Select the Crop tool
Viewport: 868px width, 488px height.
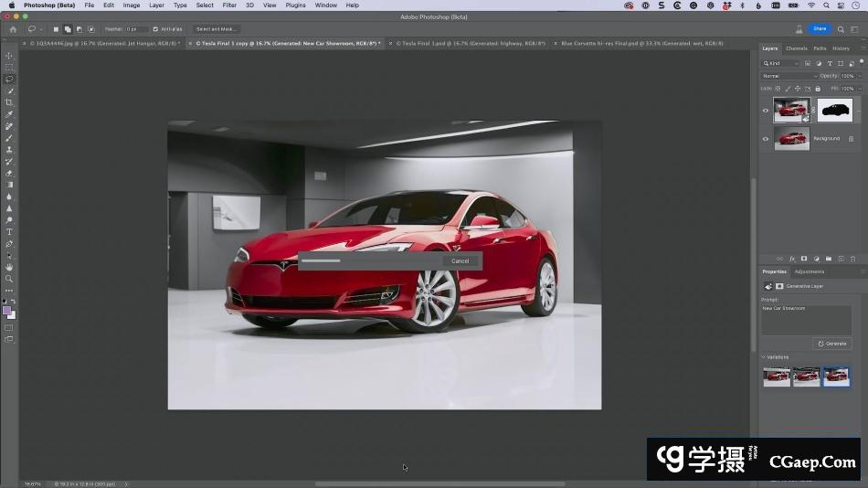(9, 102)
